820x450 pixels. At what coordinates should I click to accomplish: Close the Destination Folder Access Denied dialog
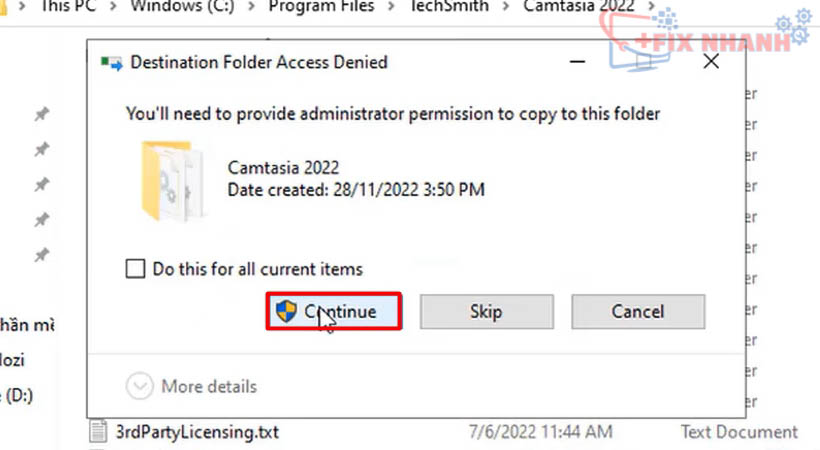(x=711, y=61)
